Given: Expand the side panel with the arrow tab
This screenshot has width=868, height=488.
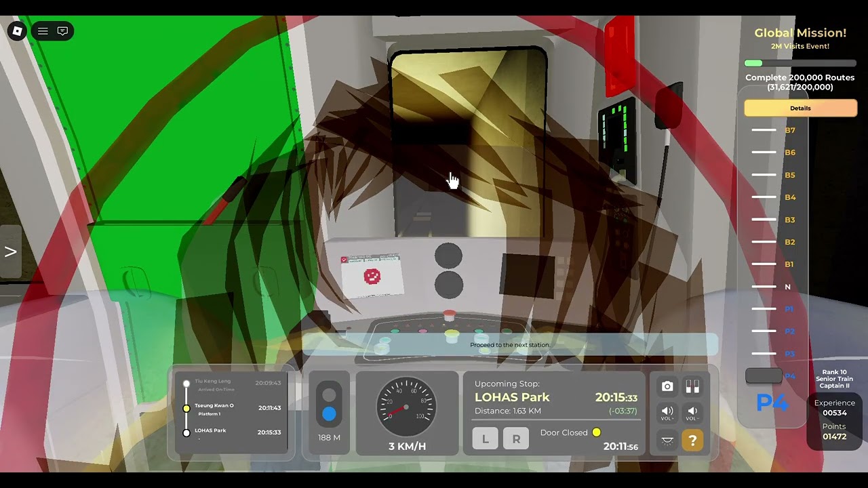Looking at the screenshot, I should click(x=10, y=251).
